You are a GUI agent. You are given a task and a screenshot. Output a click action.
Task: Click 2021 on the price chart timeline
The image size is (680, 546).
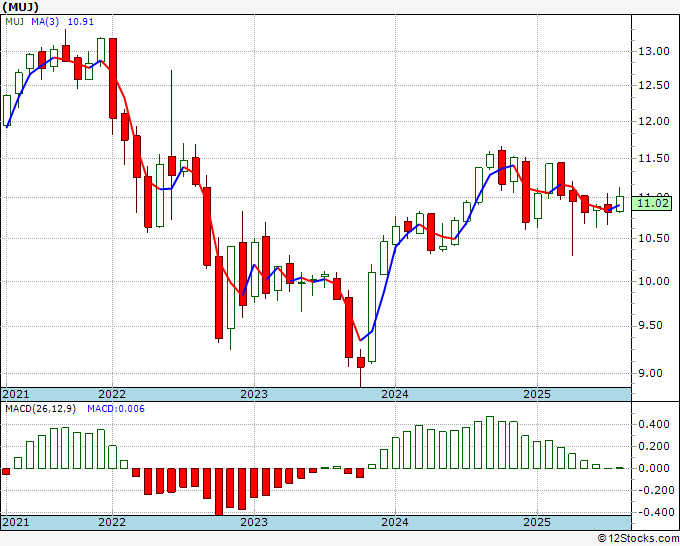tap(16, 394)
